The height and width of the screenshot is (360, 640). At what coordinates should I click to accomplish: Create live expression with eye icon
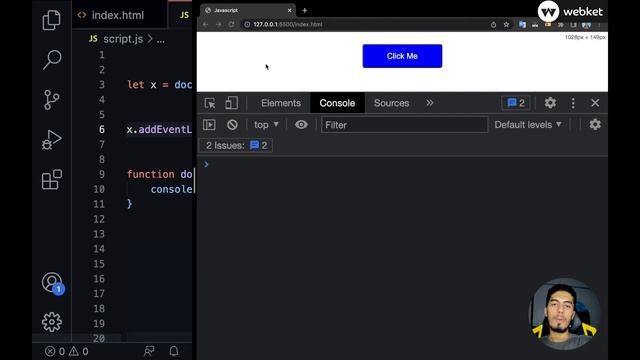coord(301,124)
